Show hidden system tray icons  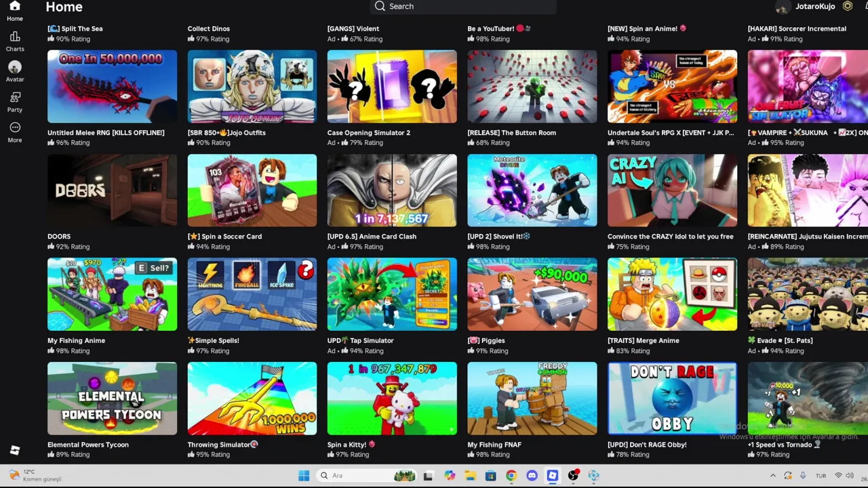tap(772, 476)
